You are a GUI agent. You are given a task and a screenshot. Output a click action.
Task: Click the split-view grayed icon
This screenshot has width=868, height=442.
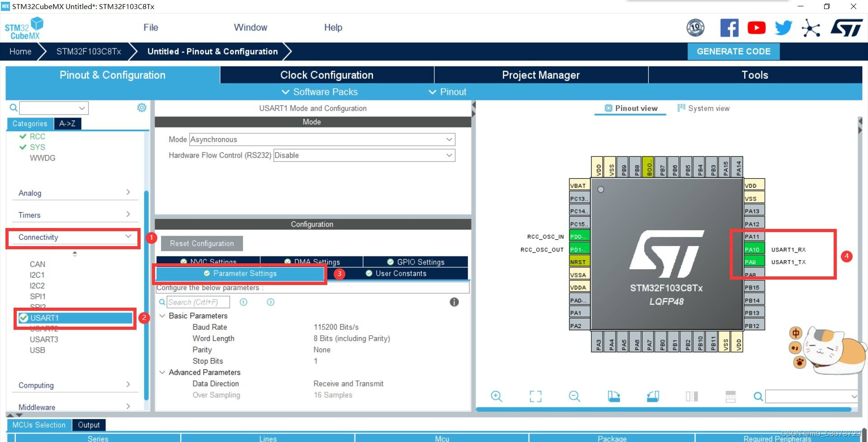pyautogui.click(x=692, y=396)
